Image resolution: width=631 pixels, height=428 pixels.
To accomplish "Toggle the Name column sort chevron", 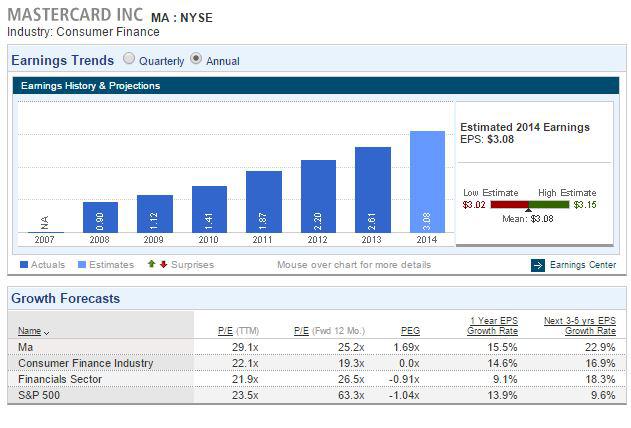I will pyautogui.click(x=46, y=333).
